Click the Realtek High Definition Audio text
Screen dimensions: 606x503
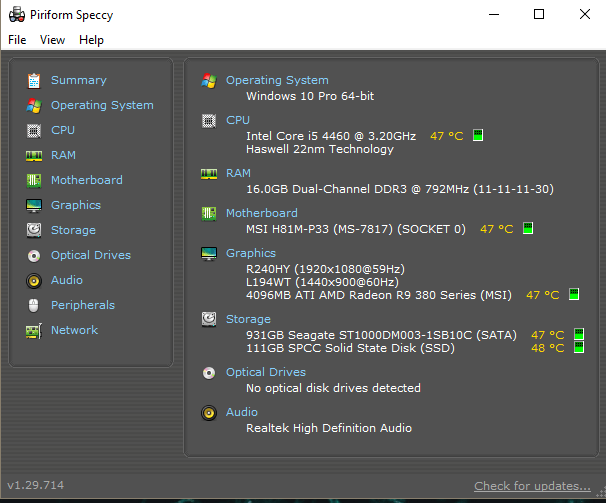pyautogui.click(x=329, y=428)
